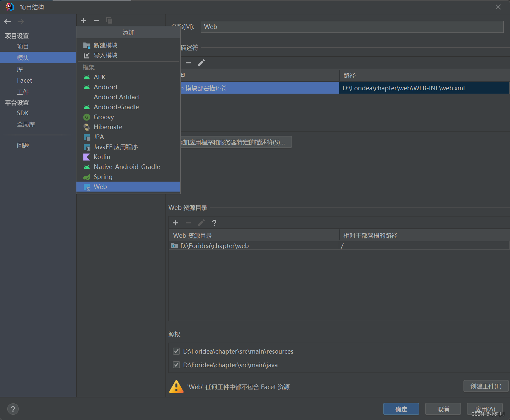Add a Web resource directory with plus icon
The height and width of the screenshot is (420, 510).
click(x=175, y=222)
